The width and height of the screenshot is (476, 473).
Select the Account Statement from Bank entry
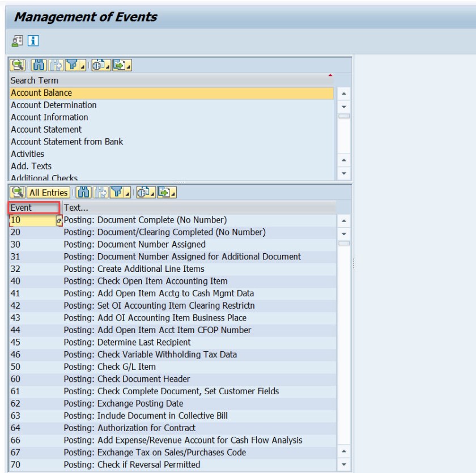point(67,142)
